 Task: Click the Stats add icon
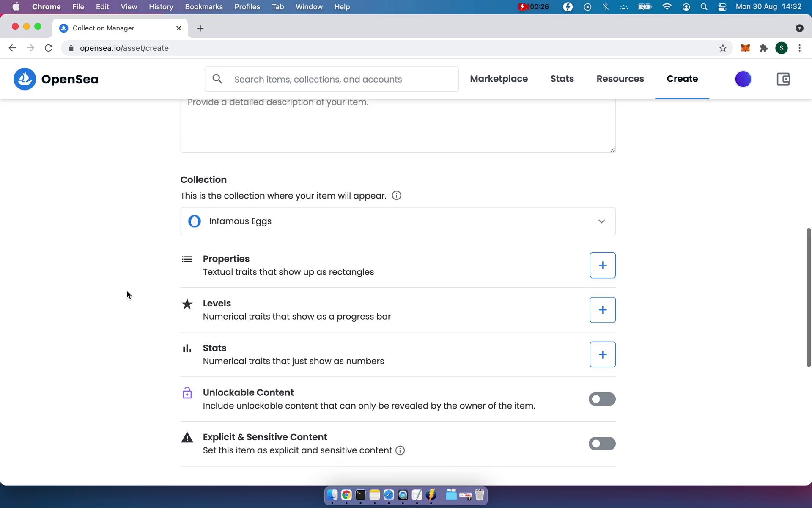click(x=602, y=354)
